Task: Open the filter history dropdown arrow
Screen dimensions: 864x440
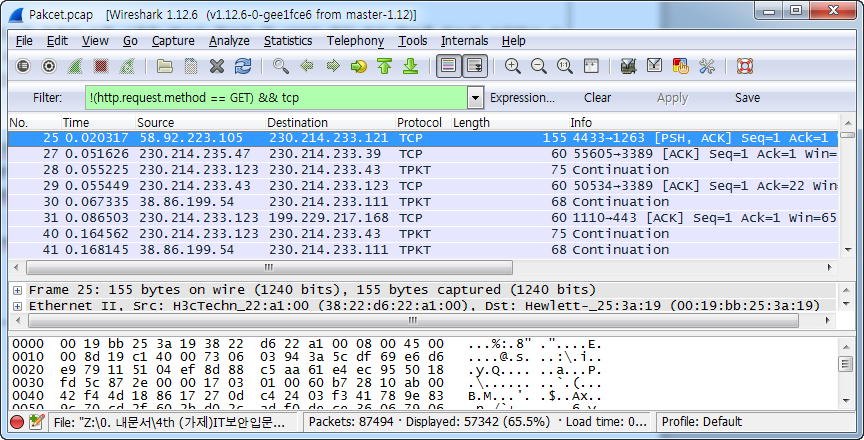Action: tap(475, 98)
